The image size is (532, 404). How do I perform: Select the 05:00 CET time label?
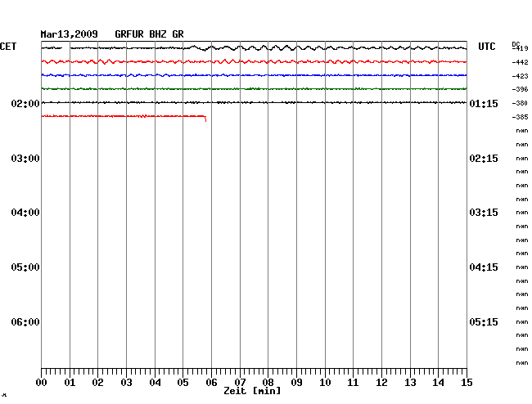[25, 267]
